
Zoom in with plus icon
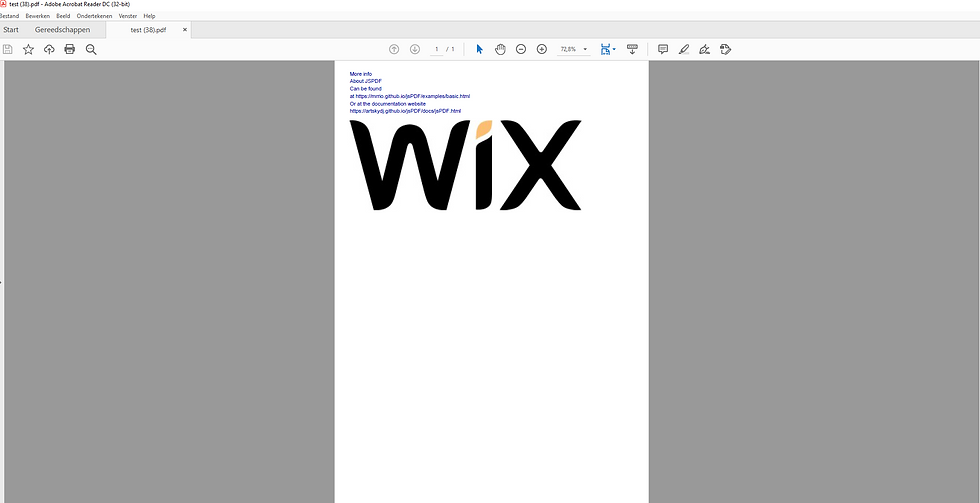(542, 49)
